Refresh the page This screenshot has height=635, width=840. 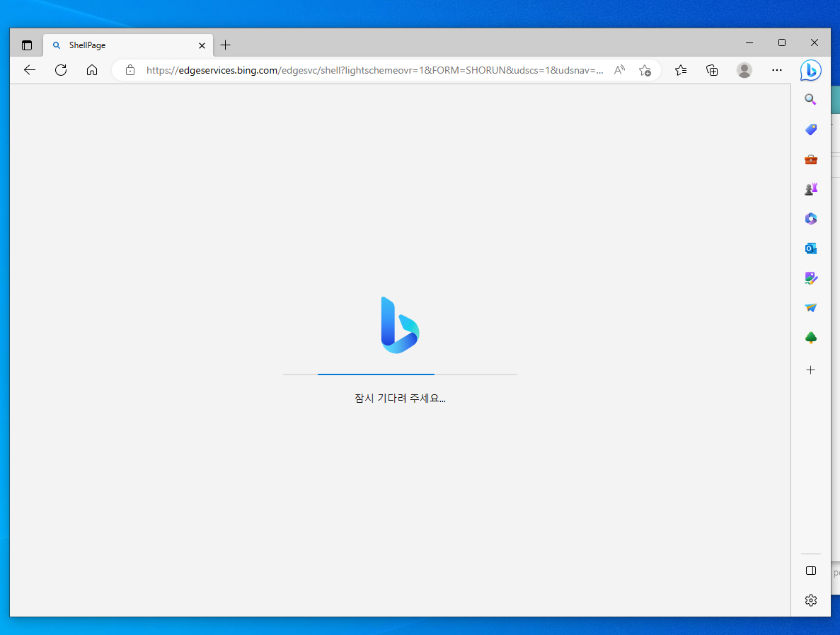click(61, 70)
